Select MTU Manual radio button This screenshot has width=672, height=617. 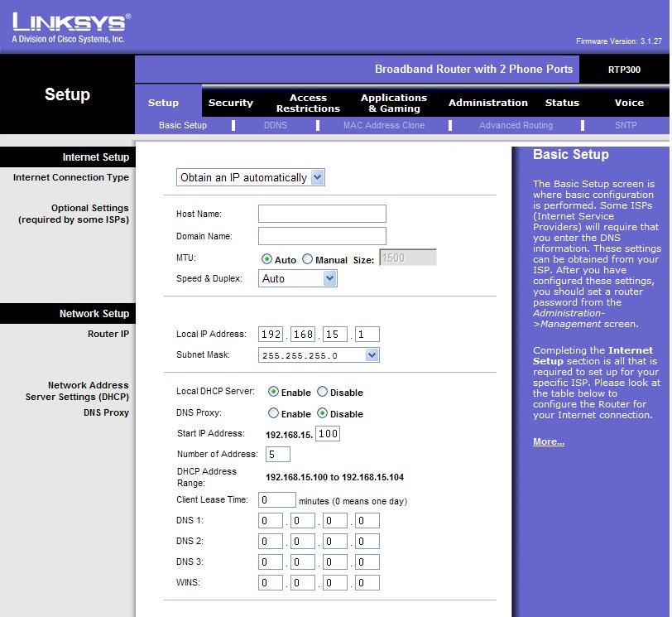coord(307,259)
